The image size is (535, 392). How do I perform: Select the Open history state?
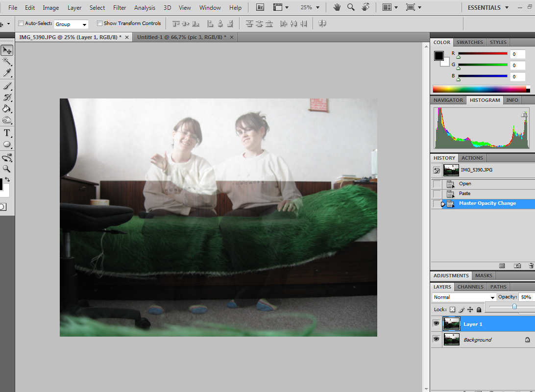(x=465, y=184)
